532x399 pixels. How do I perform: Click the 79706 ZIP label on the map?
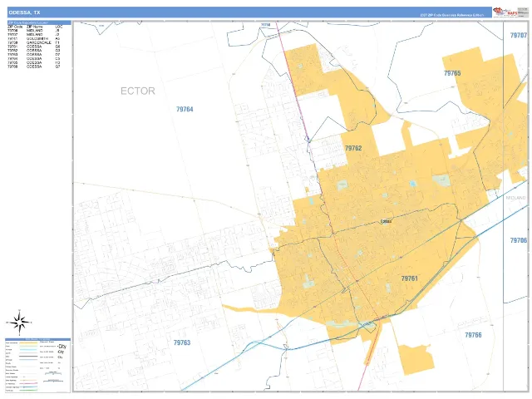tap(519, 240)
